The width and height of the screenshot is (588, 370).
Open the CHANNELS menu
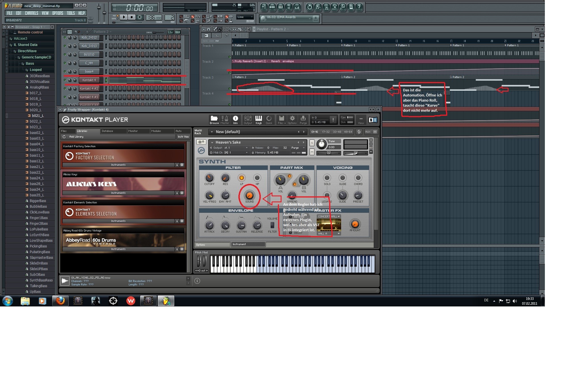tap(31, 13)
